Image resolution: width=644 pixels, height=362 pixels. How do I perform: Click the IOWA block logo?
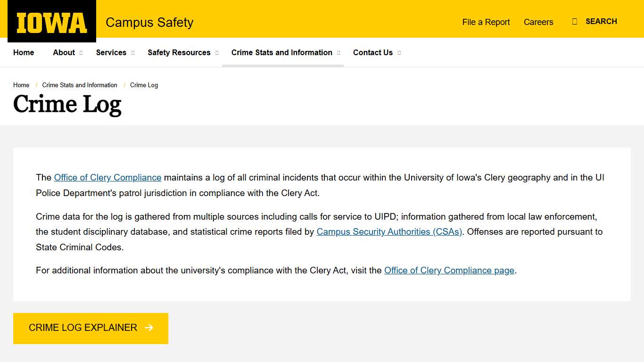[51, 21]
